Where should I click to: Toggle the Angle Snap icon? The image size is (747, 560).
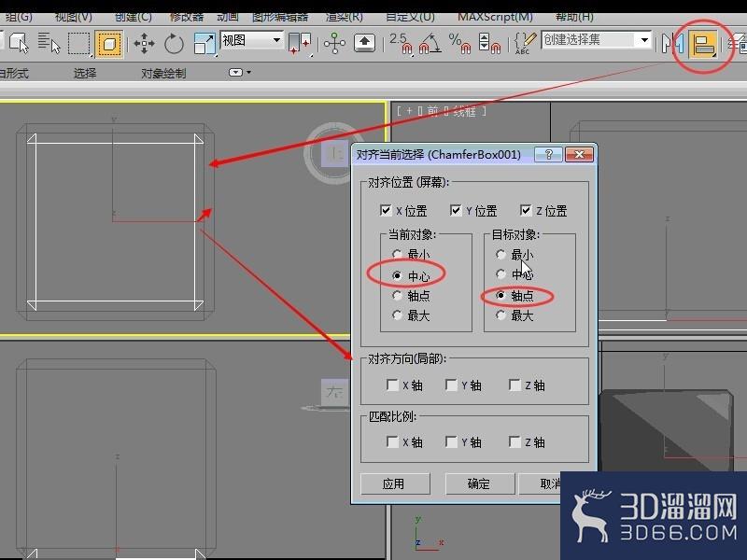click(430, 43)
